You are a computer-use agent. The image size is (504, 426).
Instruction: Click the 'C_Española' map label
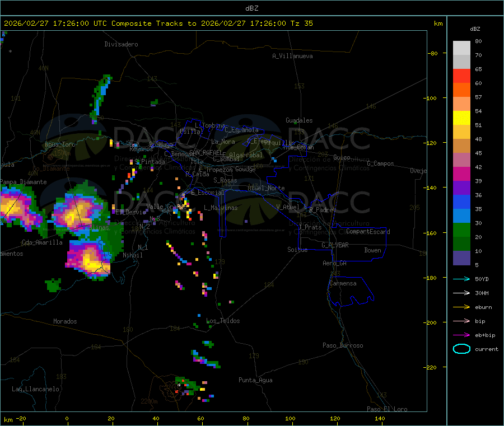(x=241, y=130)
